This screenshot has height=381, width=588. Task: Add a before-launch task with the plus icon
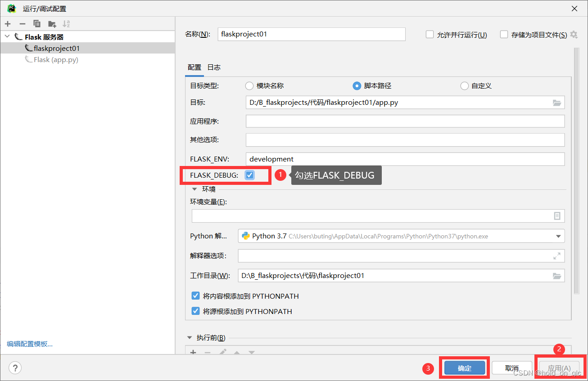click(x=193, y=353)
